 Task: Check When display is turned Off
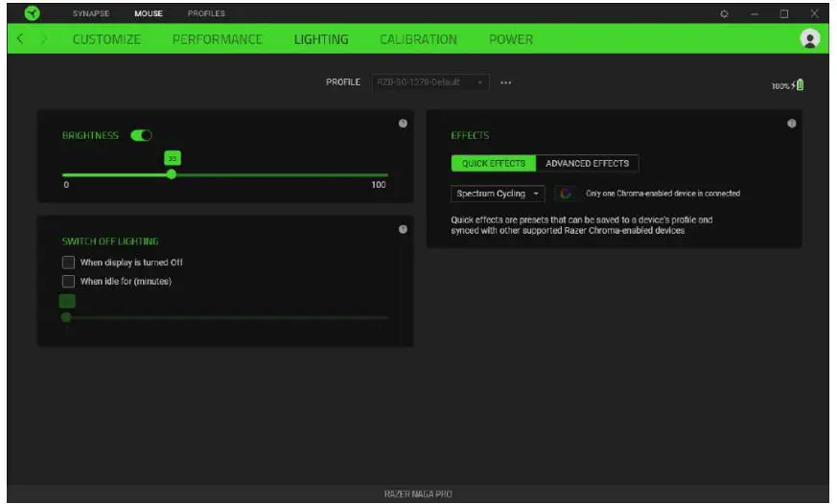(68, 262)
